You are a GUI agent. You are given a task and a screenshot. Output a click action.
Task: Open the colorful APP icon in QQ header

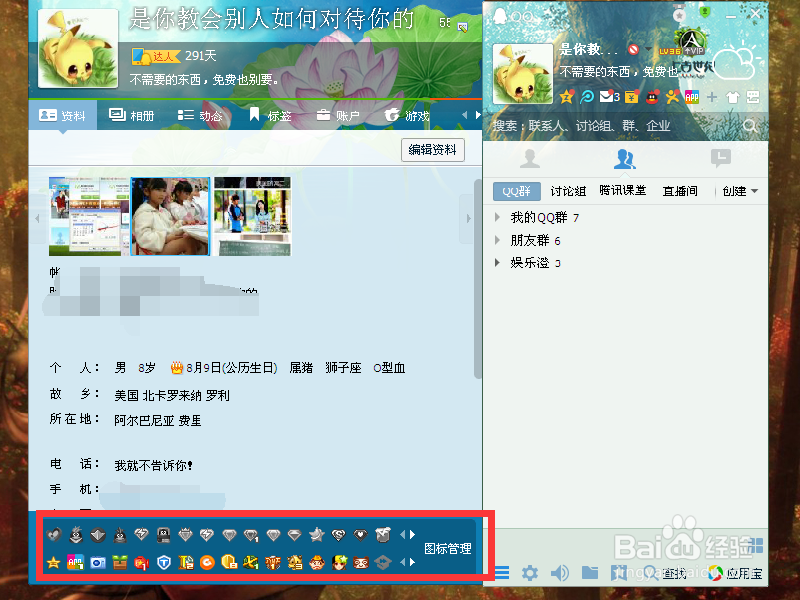692,96
